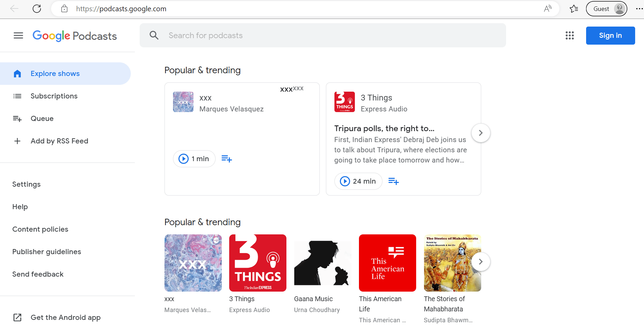Open the 3 Things large thumbnail

(258, 263)
